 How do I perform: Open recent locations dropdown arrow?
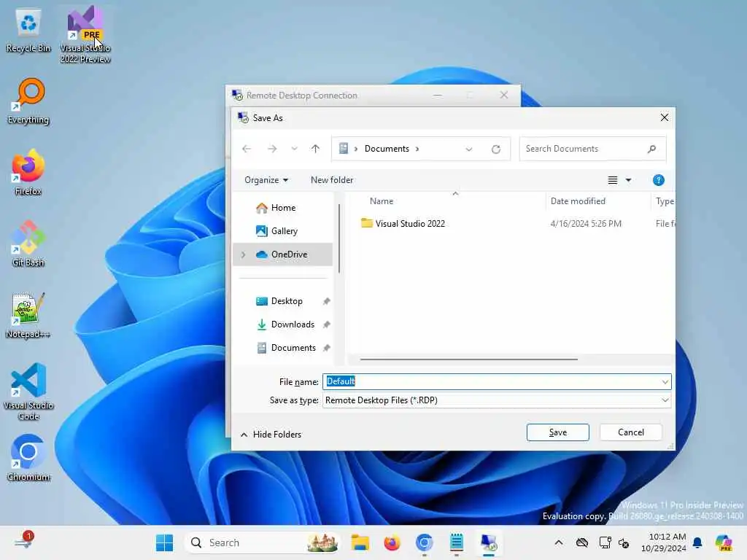click(x=295, y=149)
